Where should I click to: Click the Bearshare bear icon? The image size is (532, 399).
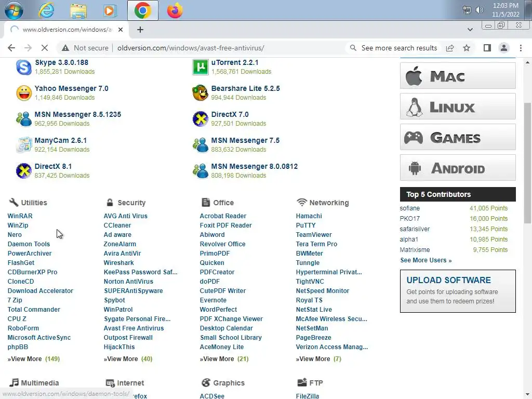point(200,93)
